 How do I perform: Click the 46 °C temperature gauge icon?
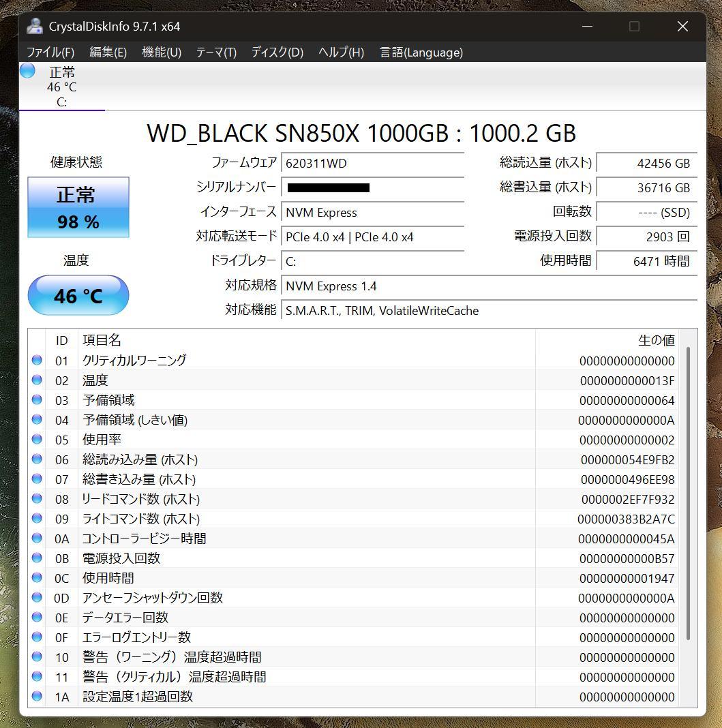[77, 294]
